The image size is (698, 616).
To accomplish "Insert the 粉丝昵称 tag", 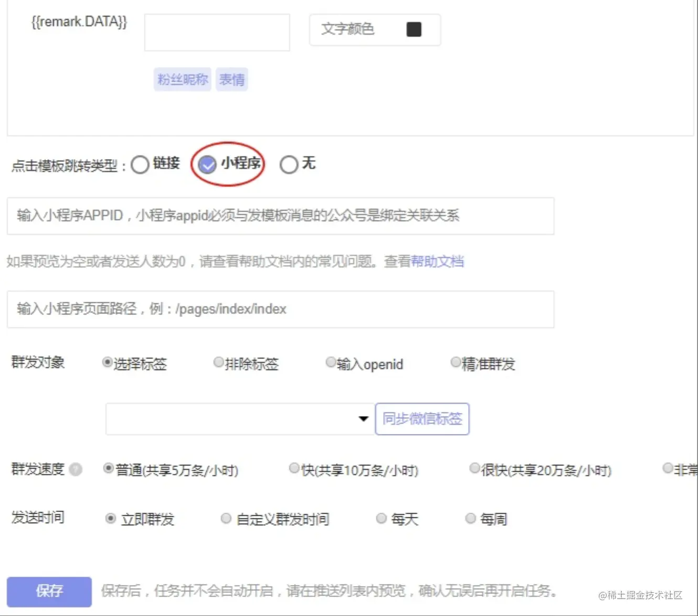I will click(x=183, y=79).
